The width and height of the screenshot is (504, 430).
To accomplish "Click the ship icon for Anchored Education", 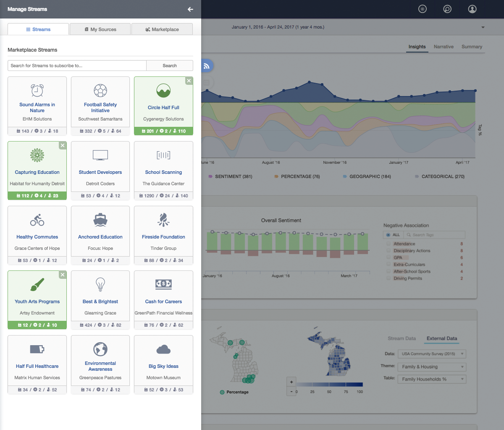I will pos(100,220).
